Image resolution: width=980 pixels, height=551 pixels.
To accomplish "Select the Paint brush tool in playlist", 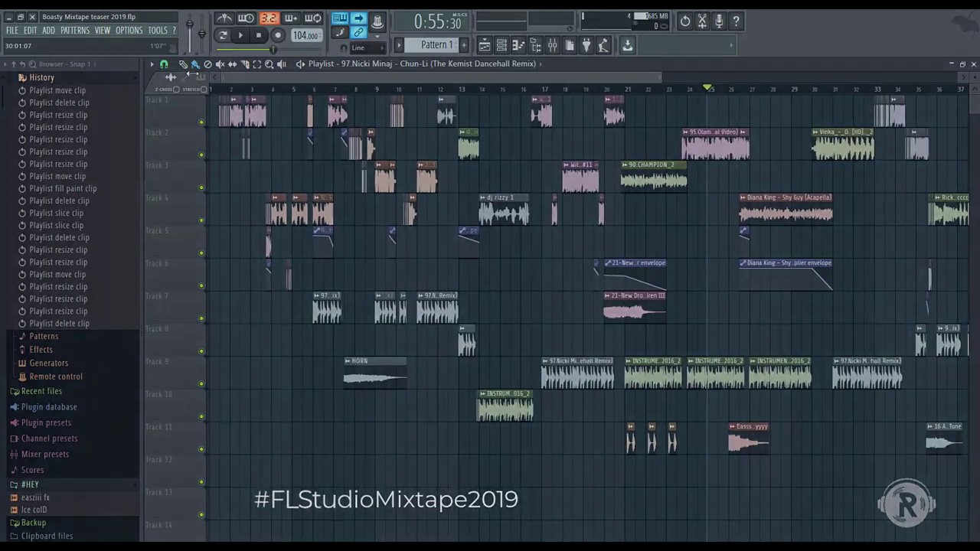I will [195, 64].
